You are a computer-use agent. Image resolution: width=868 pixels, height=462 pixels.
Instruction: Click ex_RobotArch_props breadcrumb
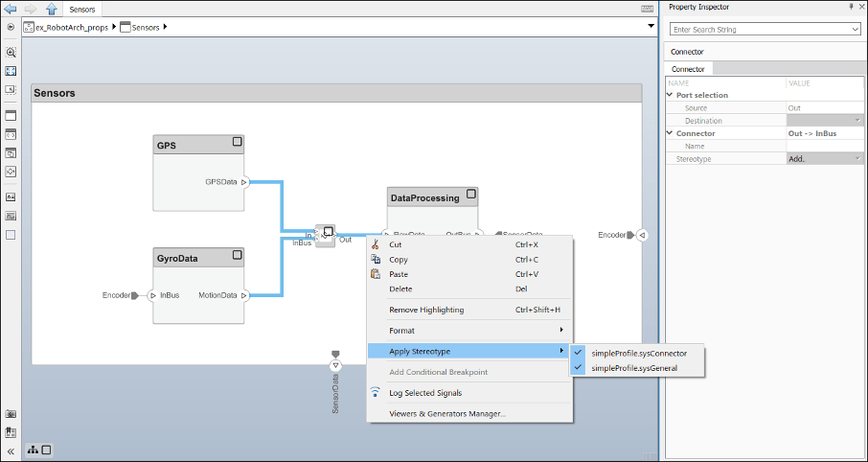72,27
